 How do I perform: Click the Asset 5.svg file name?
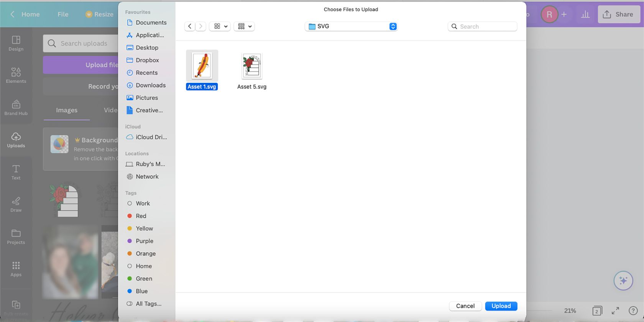pos(252,87)
